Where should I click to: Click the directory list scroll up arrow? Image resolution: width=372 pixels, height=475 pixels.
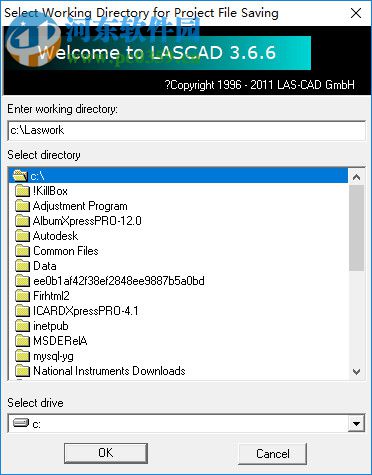point(356,177)
